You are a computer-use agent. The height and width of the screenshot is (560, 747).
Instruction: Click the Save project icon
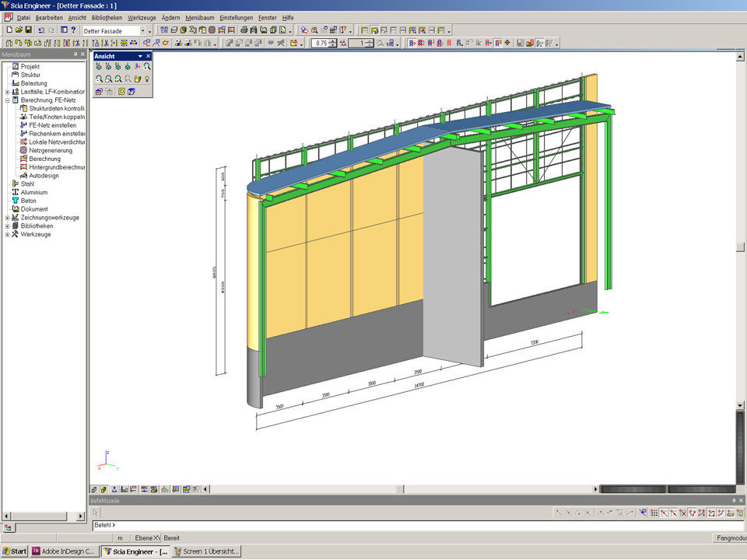[28, 30]
